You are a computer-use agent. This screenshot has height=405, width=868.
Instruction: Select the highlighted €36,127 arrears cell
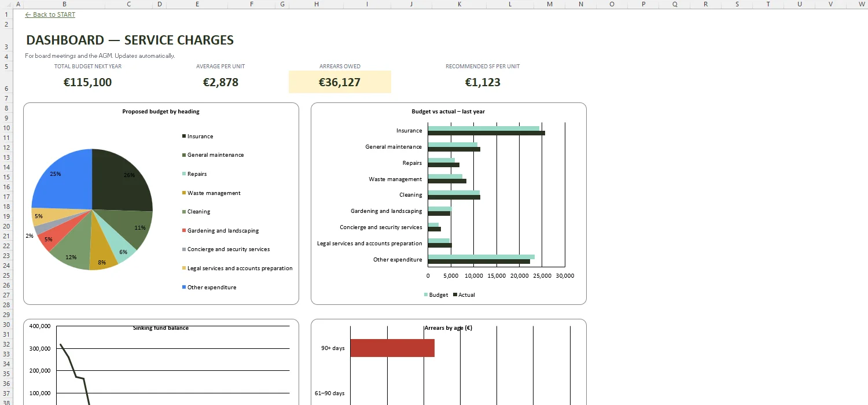click(x=340, y=82)
